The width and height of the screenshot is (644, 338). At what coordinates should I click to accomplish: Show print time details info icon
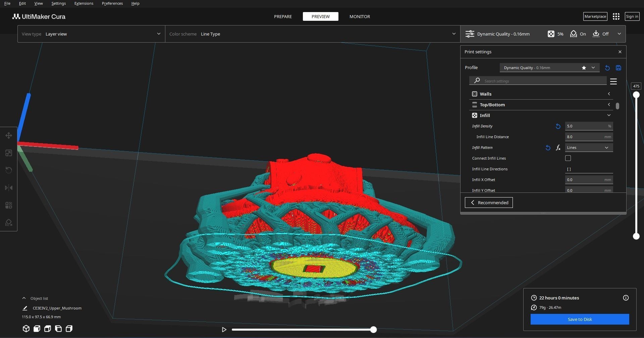click(x=626, y=298)
